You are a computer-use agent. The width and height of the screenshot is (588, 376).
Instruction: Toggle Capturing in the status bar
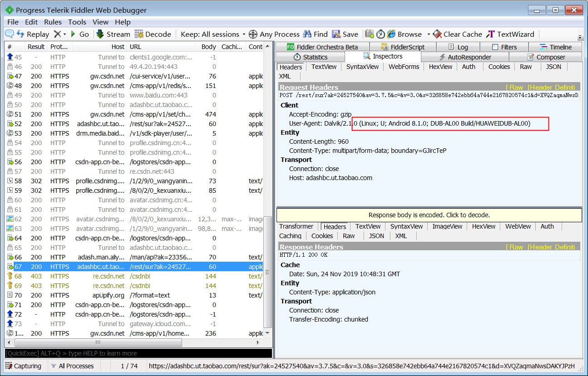click(24, 366)
